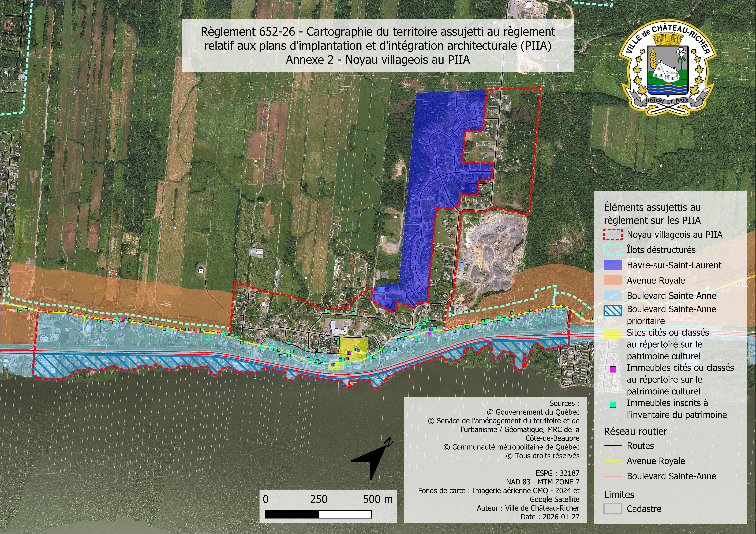Pick the orange Avenue Royale legend swatch
The height and width of the screenshot is (534, 756).
pyautogui.click(x=613, y=280)
